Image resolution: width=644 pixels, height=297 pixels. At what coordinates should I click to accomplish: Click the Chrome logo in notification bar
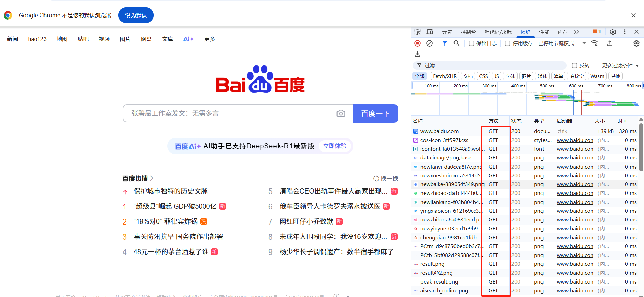coord(8,15)
